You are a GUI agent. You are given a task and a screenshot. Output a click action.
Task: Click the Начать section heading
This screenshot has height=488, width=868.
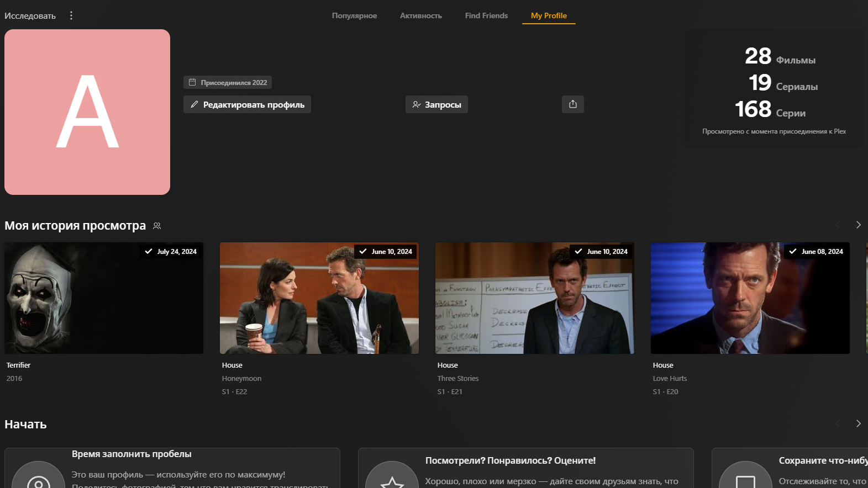pyautogui.click(x=25, y=424)
